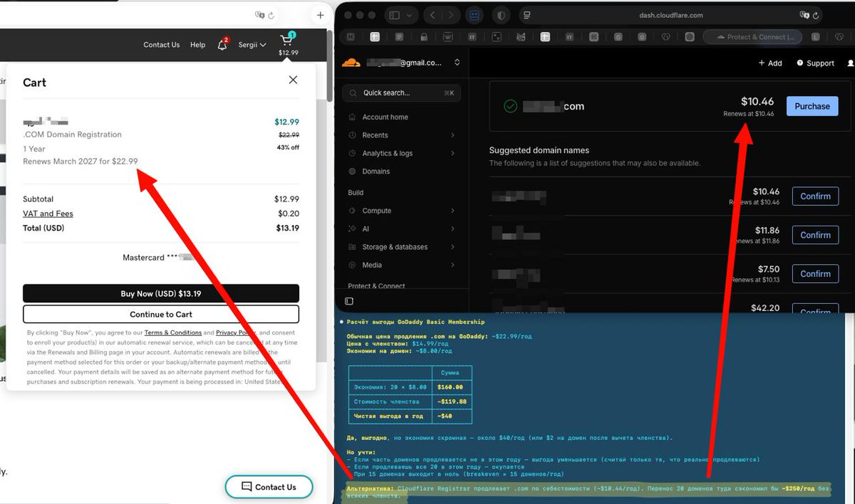This screenshot has height=504, width=855.
Task: Open the GoDaddy shopping cart icon
Action: tap(287, 40)
